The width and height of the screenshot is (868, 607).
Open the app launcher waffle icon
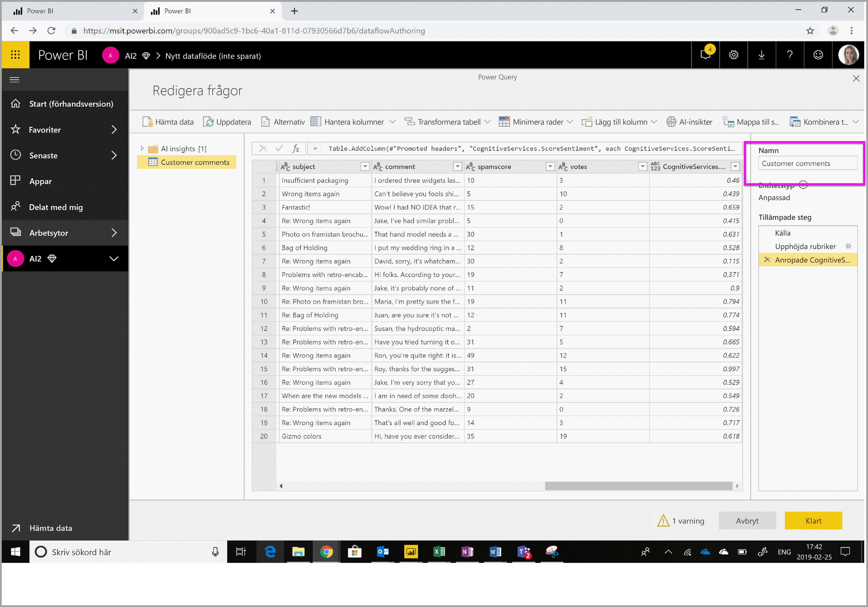(16, 55)
